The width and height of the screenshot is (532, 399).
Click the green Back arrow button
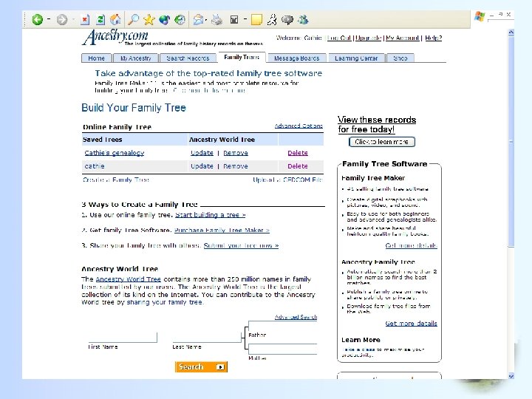38,20
